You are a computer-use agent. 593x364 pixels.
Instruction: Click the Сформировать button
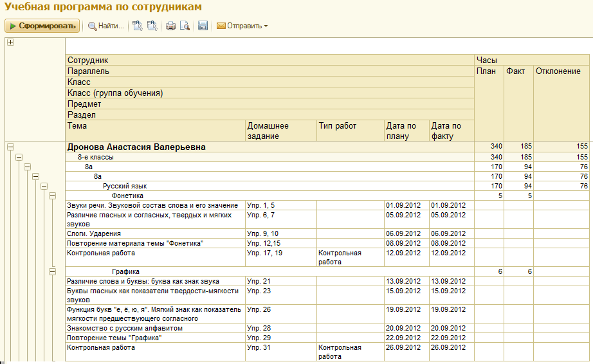point(42,26)
